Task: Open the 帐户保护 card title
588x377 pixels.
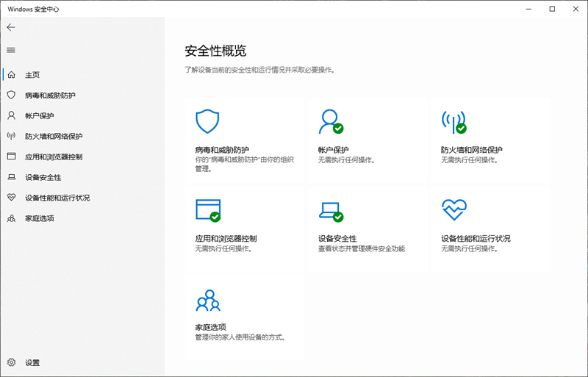Action: (x=334, y=150)
